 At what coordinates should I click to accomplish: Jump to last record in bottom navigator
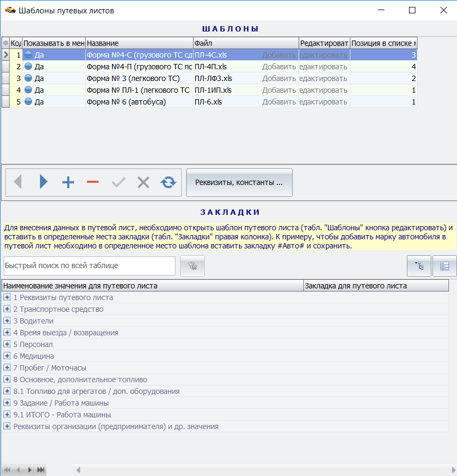[41, 470]
